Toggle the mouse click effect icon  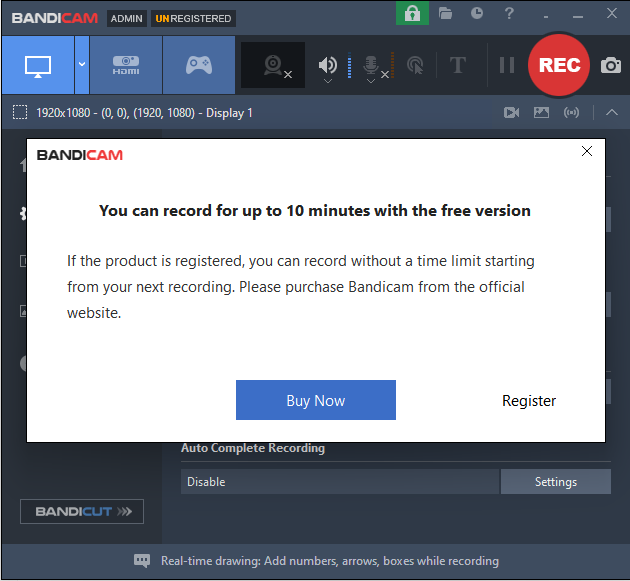pyautogui.click(x=415, y=65)
